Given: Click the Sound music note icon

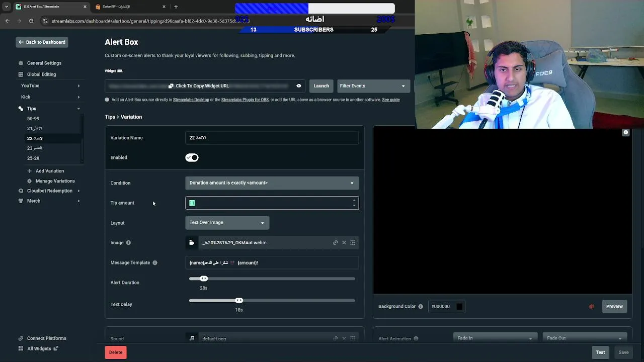Looking at the screenshot, I should pyautogui.click(x=192, y=339).
